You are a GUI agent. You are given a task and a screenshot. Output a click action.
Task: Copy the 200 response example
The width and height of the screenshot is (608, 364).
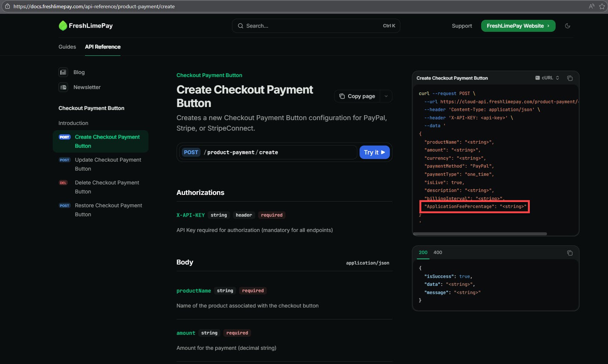coord(570,253)
